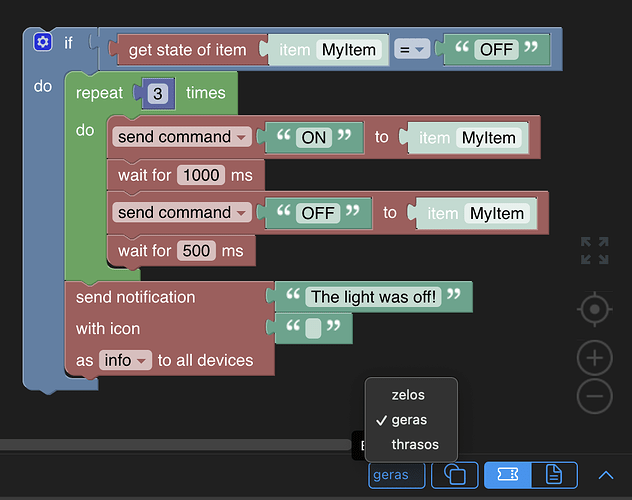
Task: Edit the 'The light was off!' message text
Action: 373,297
